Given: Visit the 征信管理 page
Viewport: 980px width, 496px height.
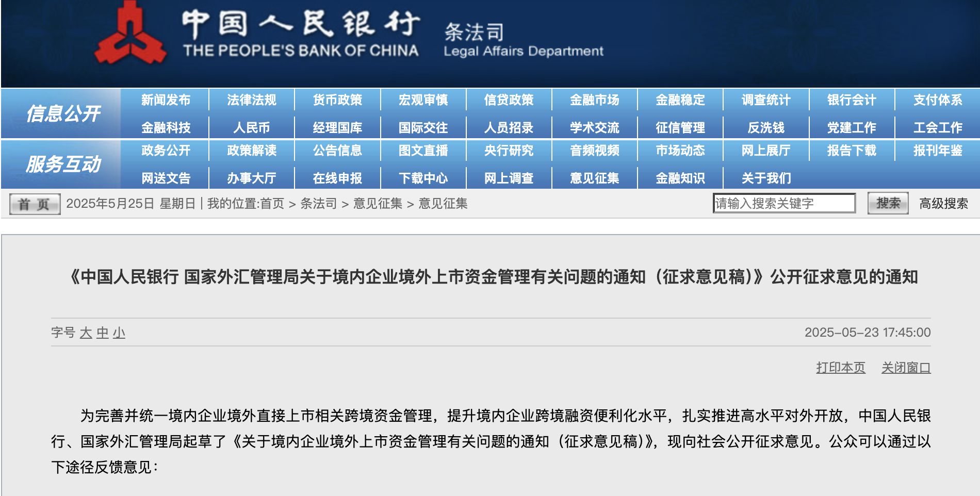Looking at the screenshot, I should coord(680,127).
